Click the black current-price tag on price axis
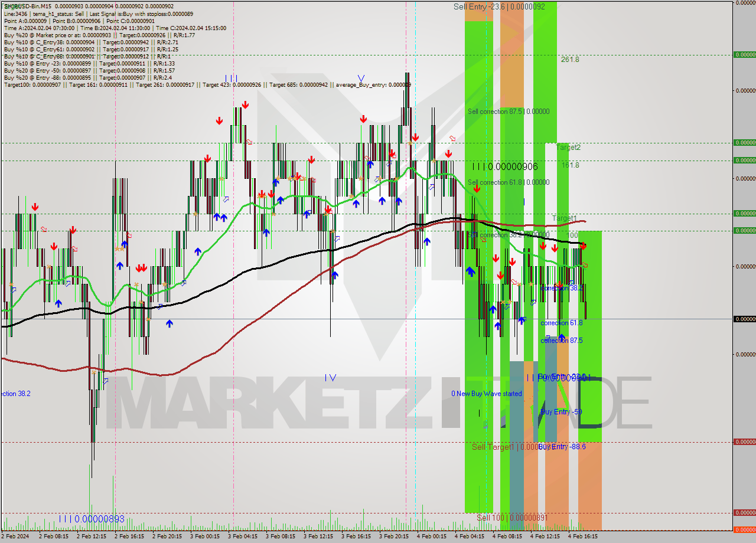Viewport: 756px width, 543px height. (x=744, y=319)
